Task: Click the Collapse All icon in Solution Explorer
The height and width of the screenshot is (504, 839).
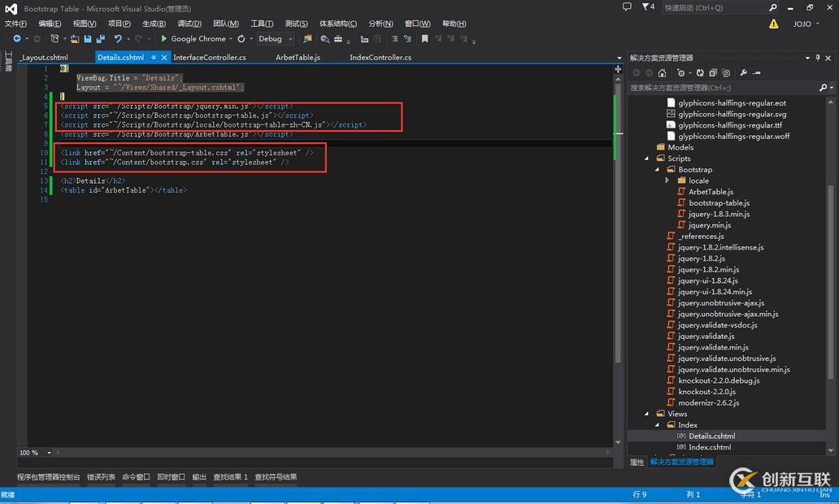Action: [712, 73]
